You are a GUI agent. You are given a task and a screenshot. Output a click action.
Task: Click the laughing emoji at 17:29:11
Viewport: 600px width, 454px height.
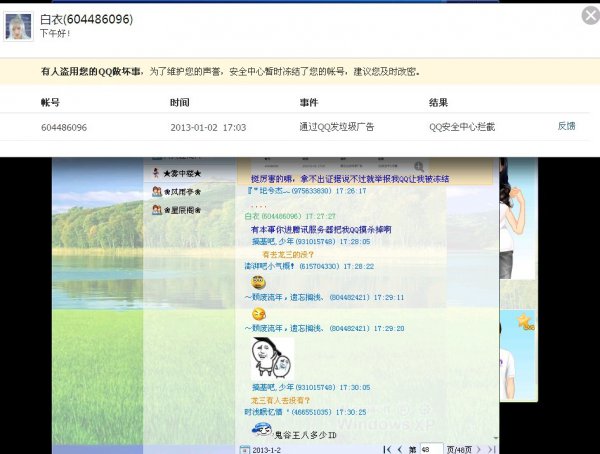pos(259,314)
